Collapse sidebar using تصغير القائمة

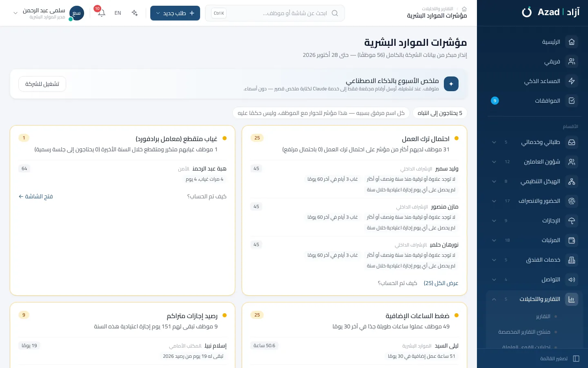[559, 359]
